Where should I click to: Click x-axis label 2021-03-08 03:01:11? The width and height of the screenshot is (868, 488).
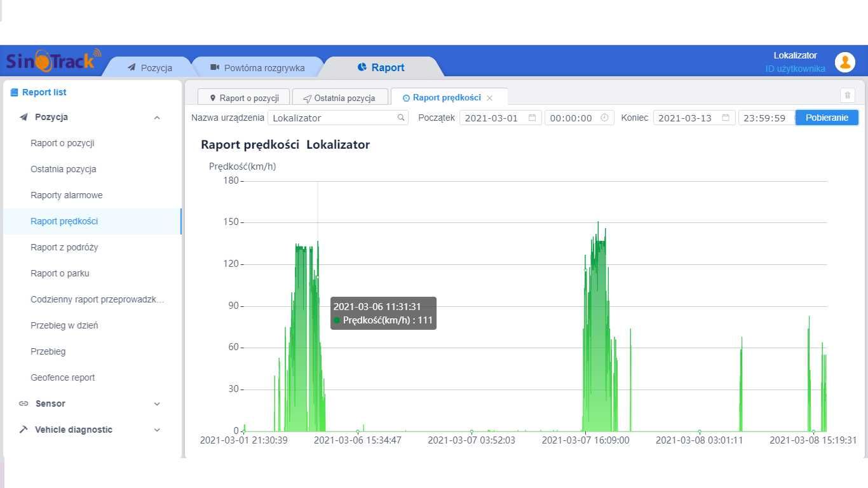click(700, 440)
